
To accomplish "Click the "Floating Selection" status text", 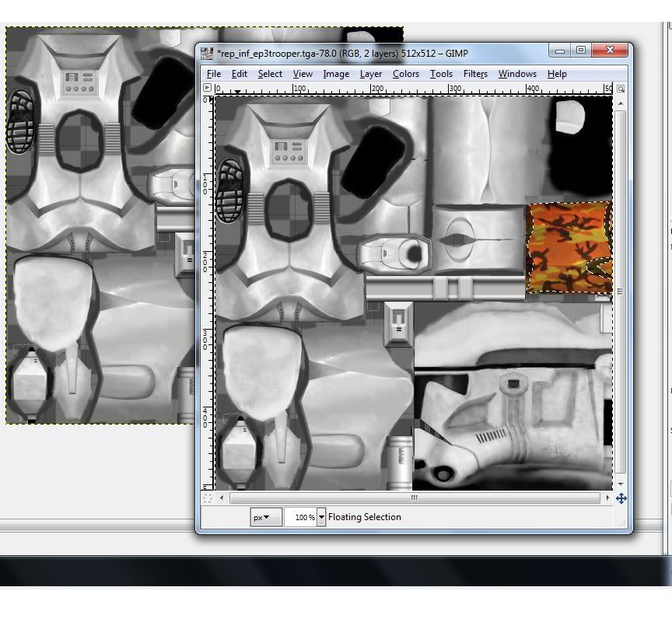I will click(x=365, y=517).
